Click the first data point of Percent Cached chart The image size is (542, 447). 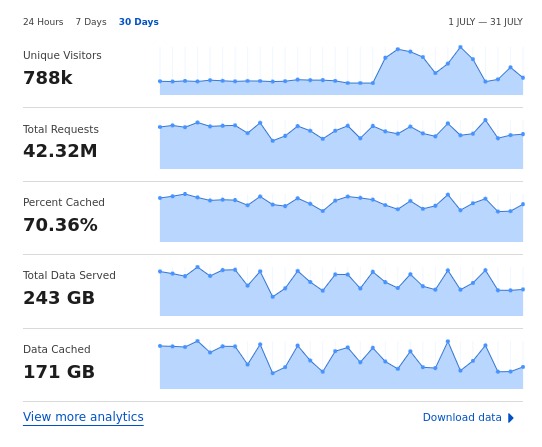click(160, 198)
